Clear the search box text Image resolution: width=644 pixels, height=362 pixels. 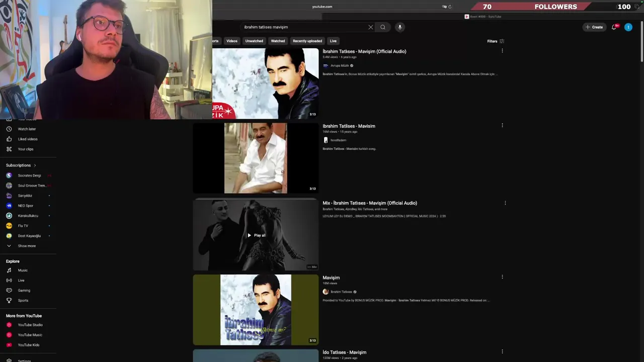click(x=371, y=27)
